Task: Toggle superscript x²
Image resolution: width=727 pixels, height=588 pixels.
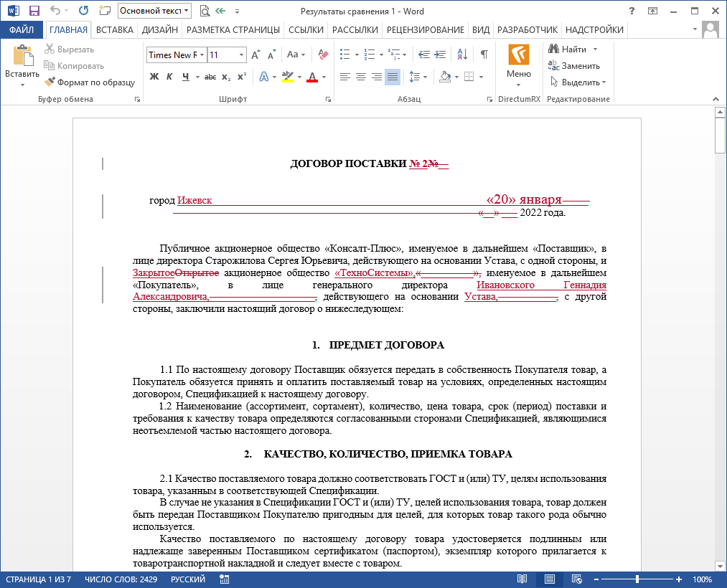Action: pyautogui.click(x=242, y=77)
